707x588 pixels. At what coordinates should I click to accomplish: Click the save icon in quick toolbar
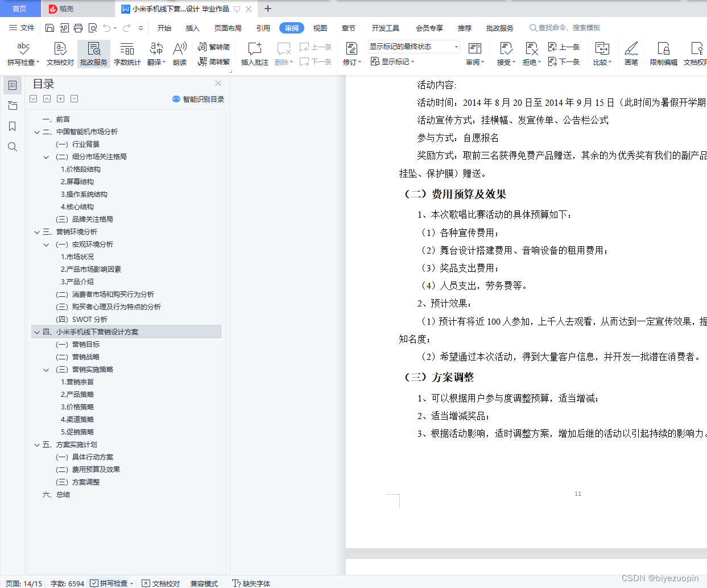tap(49, 28)
